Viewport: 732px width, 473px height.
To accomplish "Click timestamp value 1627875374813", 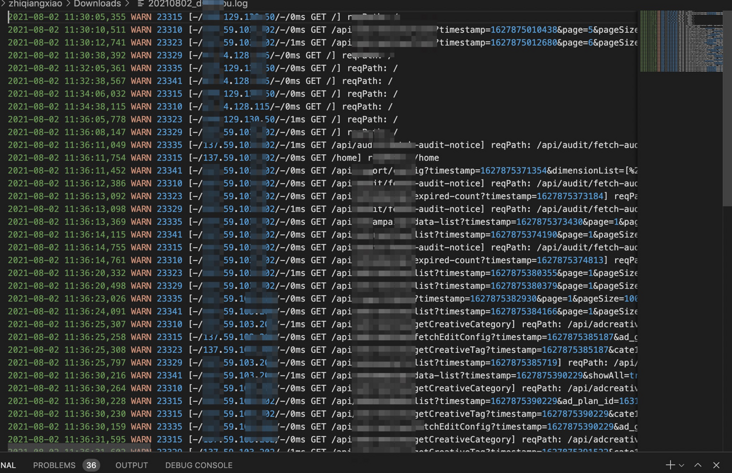I will [x=570, y=260].
